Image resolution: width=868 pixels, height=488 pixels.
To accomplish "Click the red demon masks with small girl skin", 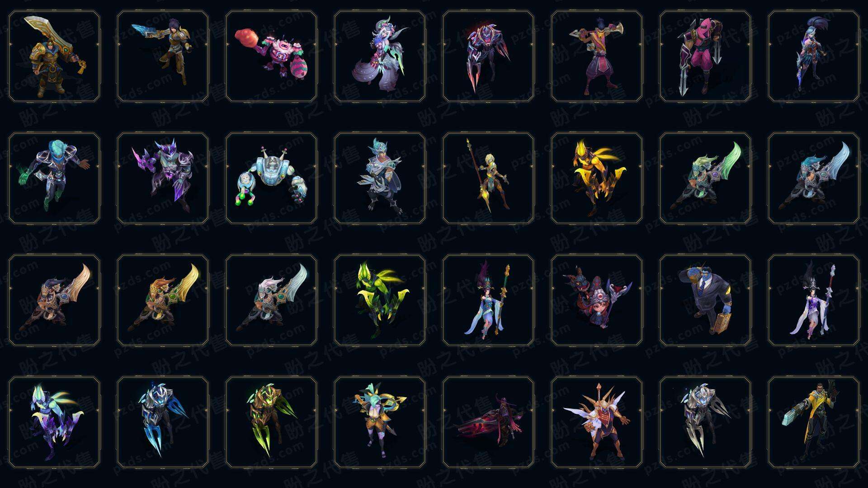I will pos(597,300).
